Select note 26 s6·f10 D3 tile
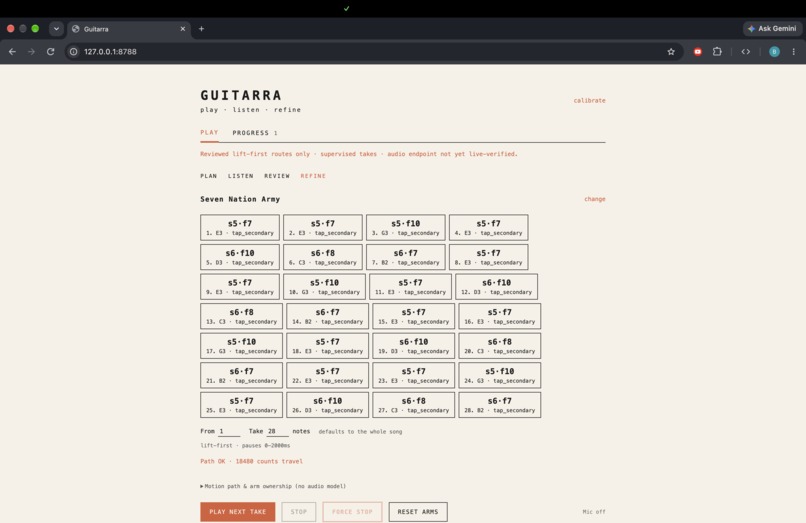806x523 pixels. pyautogui.click(x=327, y=405)
